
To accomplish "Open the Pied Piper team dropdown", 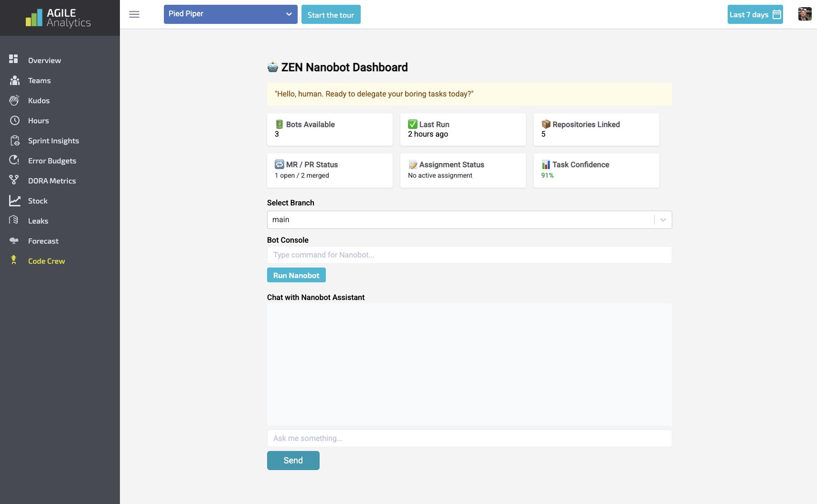I will point(230,14).
